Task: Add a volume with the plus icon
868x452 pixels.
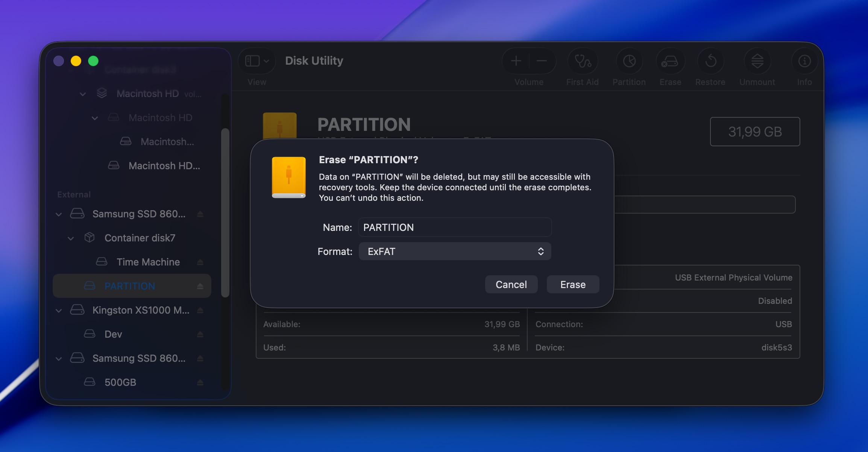Action: tap(516, 61)
